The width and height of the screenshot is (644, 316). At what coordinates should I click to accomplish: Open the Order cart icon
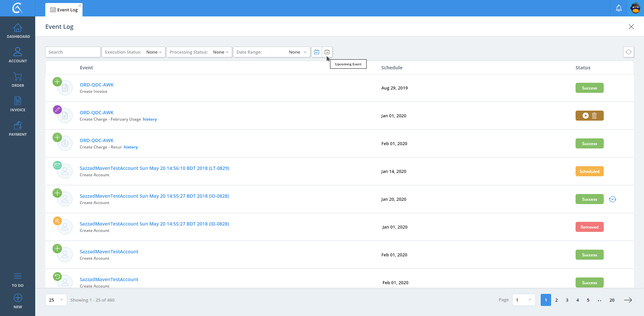pos(18,77)
